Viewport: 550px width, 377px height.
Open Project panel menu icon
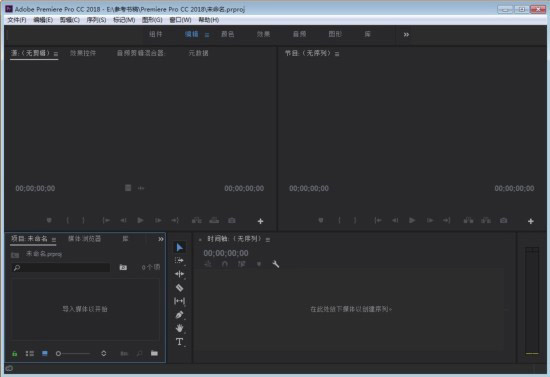[x=54, y=240]
